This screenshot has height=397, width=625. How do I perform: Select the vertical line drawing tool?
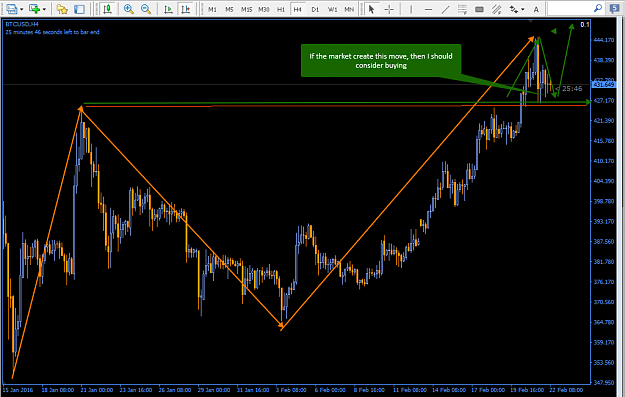click(x=411, y=9)
